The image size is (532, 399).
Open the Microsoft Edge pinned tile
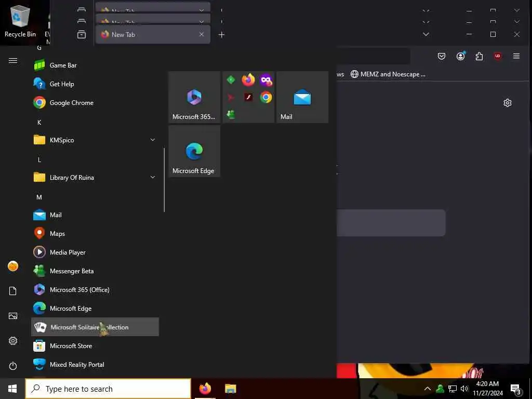[194, 151]
